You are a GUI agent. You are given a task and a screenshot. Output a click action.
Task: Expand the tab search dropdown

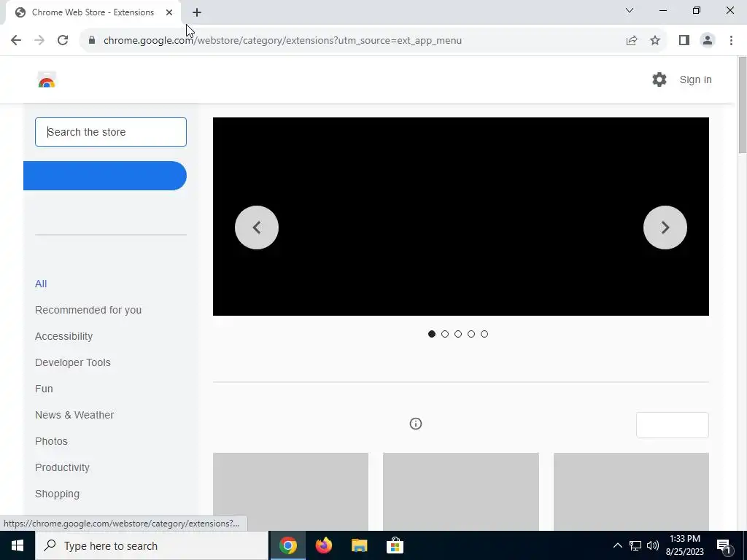[630, 10]
